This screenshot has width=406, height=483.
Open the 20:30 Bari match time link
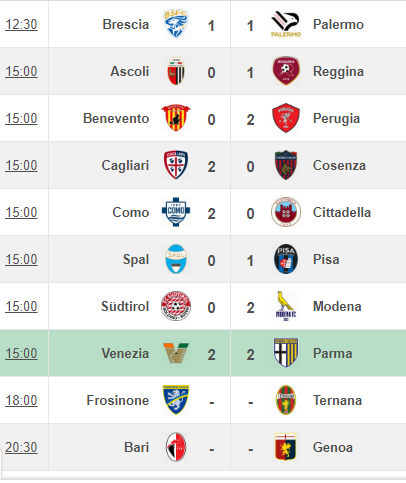coord(21,447)
